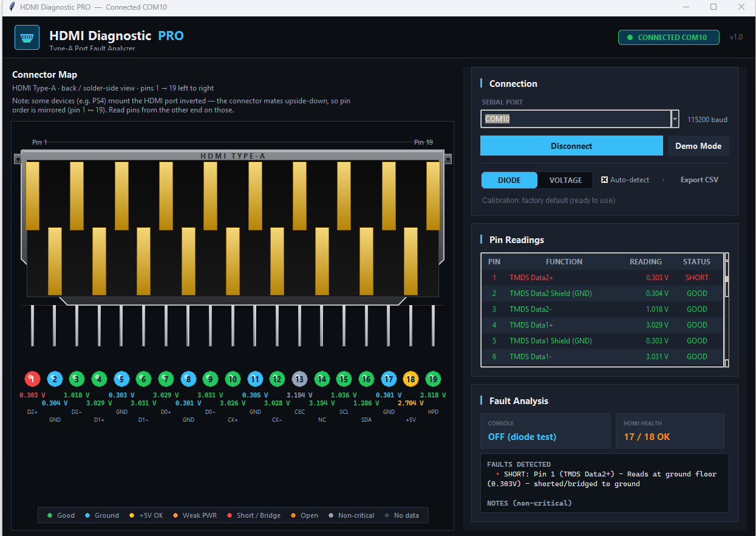Export pin readings via Export CSV
The image size is (756, 536).
(700, 180)
